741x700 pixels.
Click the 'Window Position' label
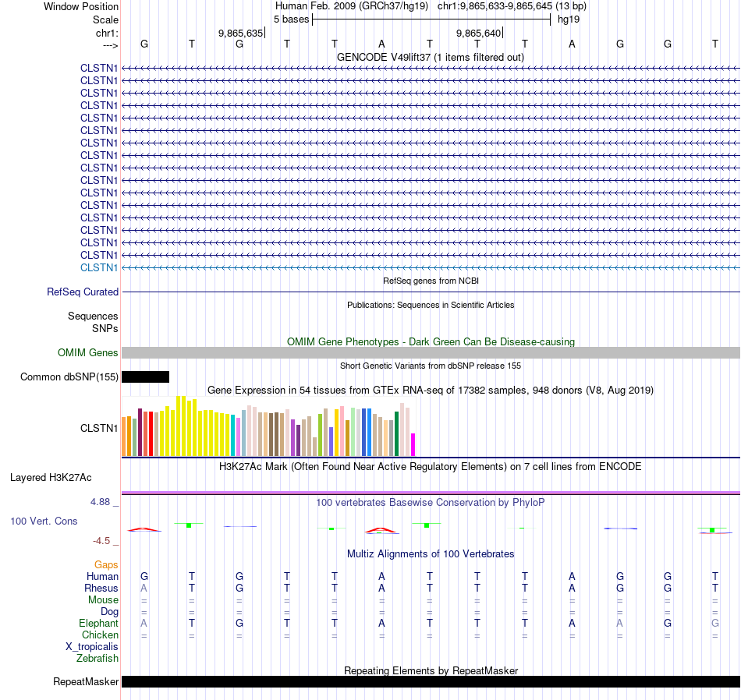click(81, 6)
